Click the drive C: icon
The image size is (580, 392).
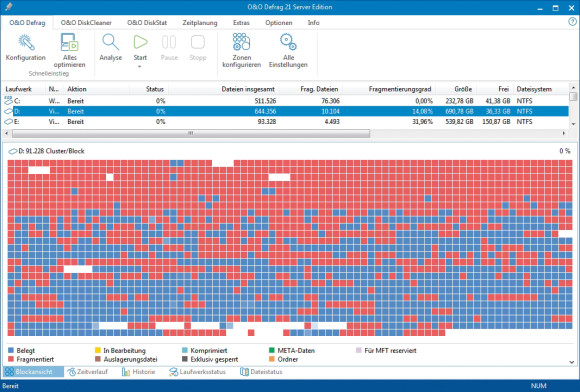[x=8, y=101]
